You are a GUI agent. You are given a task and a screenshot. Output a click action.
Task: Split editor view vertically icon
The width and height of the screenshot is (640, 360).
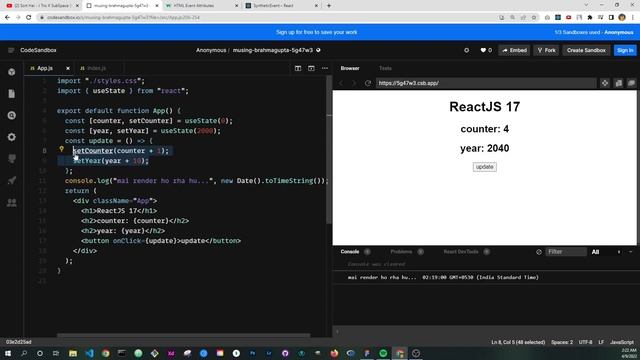pos(298,68)
